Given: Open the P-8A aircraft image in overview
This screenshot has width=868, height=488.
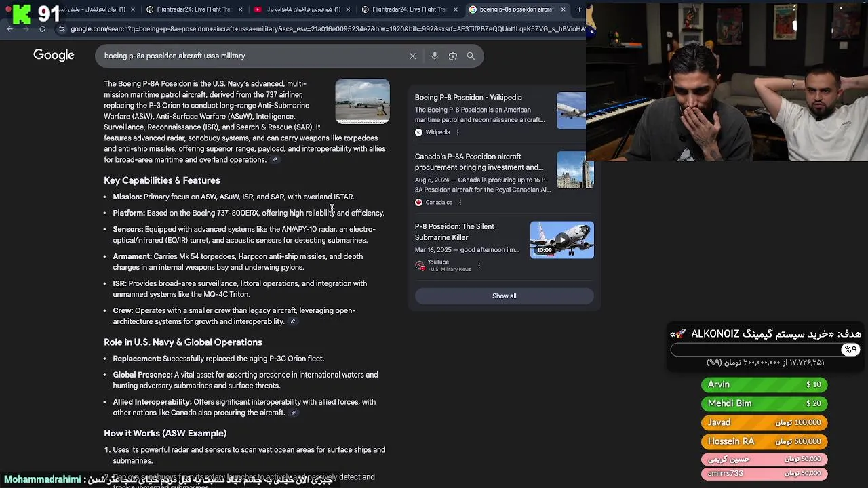Looking at the screenshot, I should pyautogui.click(x=362, y=101).
